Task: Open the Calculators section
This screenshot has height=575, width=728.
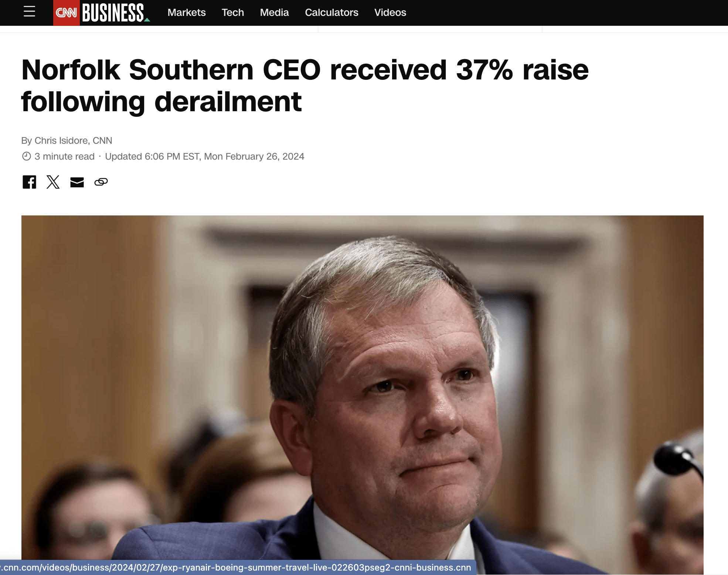Action: coord(331,12)
